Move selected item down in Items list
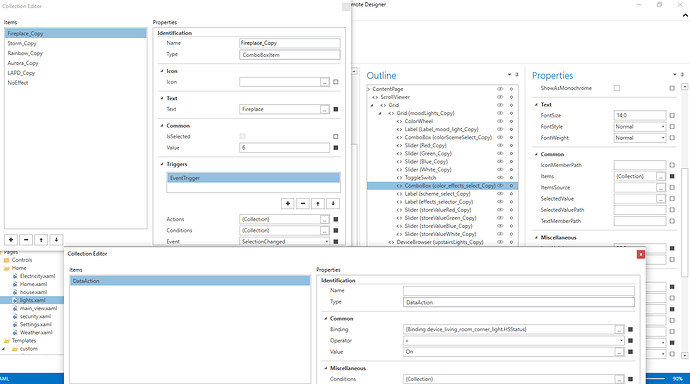Viewport: 690px width, 384px height. click(x=56, y=240)
